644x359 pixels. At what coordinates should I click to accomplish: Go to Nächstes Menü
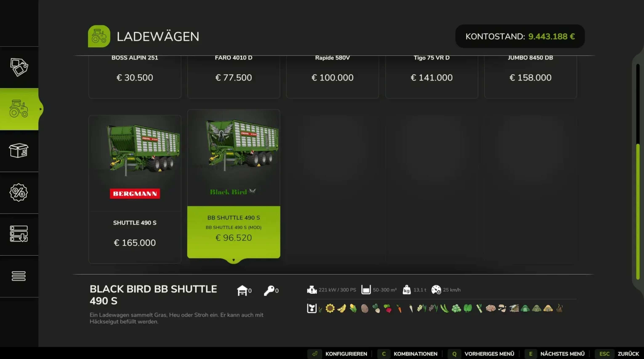coord(555,354)
